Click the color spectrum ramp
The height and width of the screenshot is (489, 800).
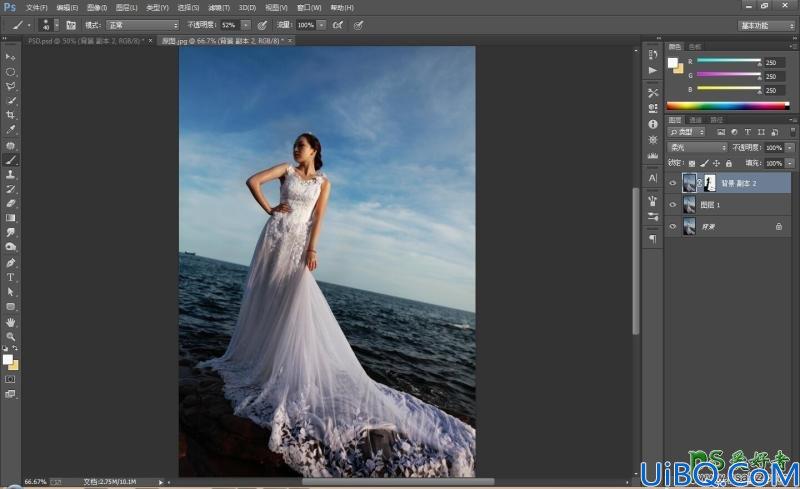coord(728,106)
